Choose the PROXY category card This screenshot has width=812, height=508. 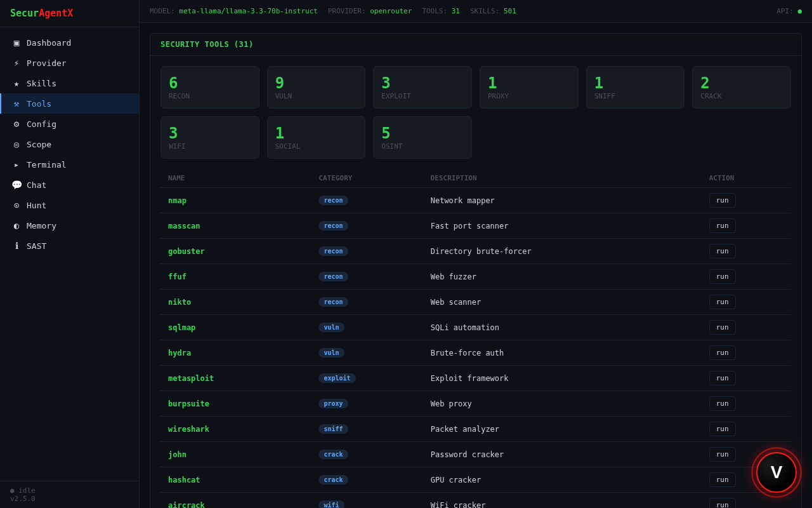pyautogui.click(x=529, y=87)
